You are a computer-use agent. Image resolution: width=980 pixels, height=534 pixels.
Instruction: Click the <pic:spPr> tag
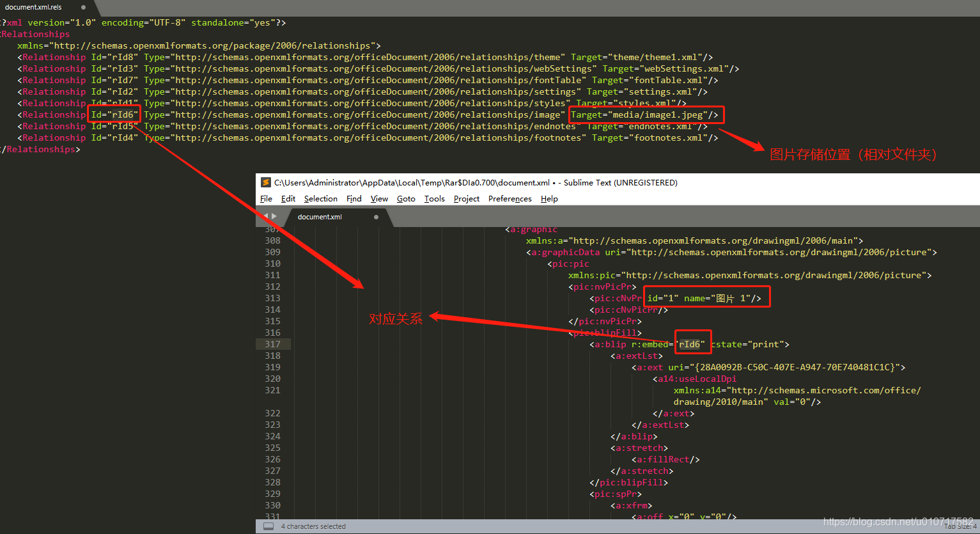[x=616, y=494]
